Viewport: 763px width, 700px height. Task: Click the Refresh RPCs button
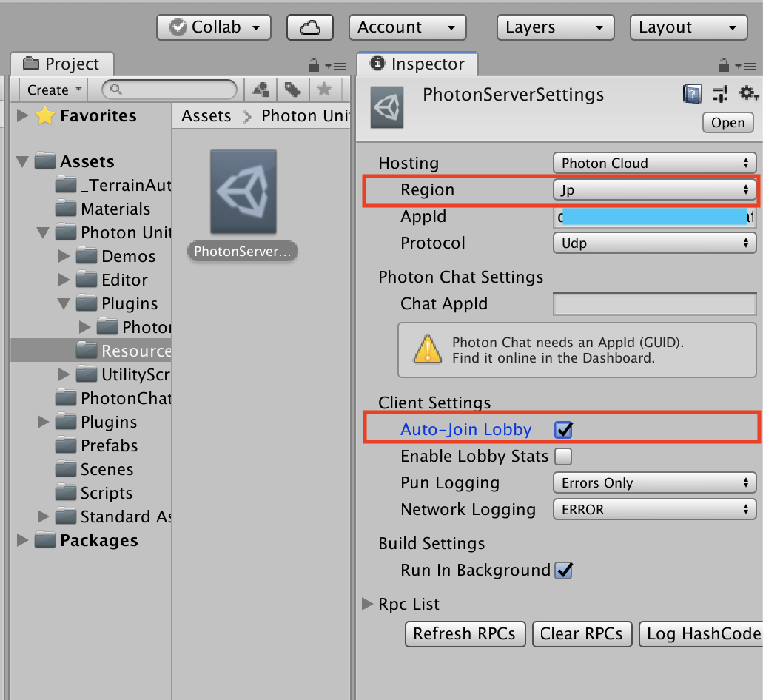coord(465,634)
